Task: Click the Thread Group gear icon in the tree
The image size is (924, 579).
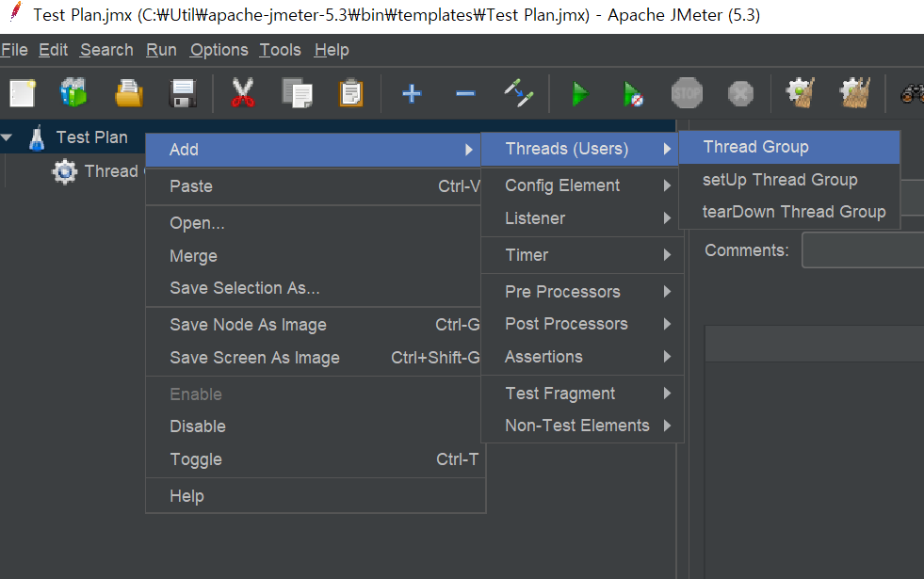Action: coord(65,171)
